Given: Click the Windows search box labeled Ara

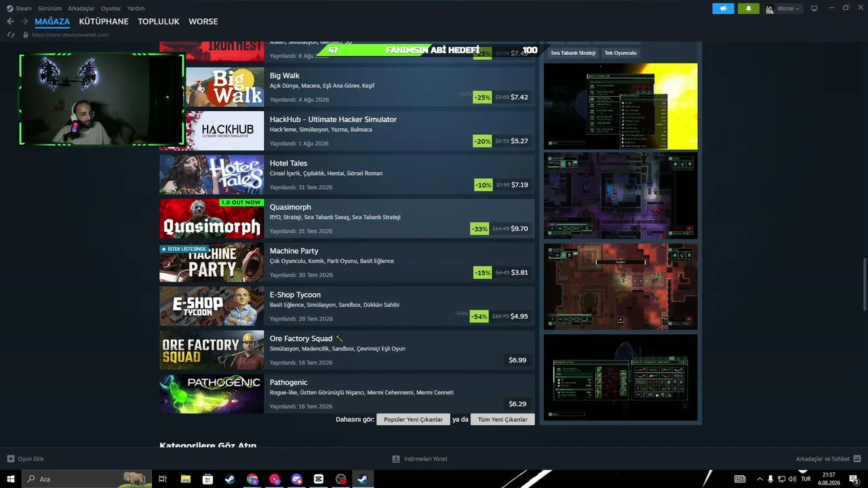Looking at the screenshot, I should (87, 479).
